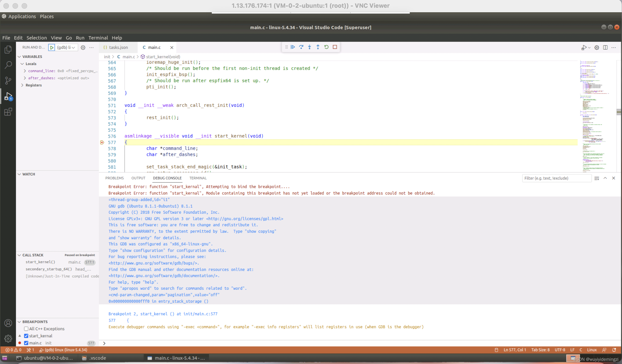Image resolution: width=622 pixels, height=364 pixels.
Task: Click the feedback icon in status bar
Action: [604, 350]
